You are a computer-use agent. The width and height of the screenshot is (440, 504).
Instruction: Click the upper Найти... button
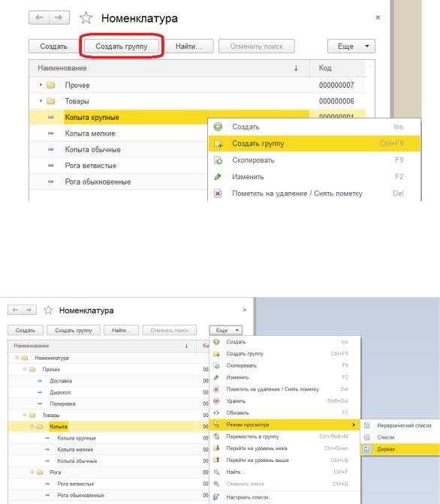(x=188, y=46)
